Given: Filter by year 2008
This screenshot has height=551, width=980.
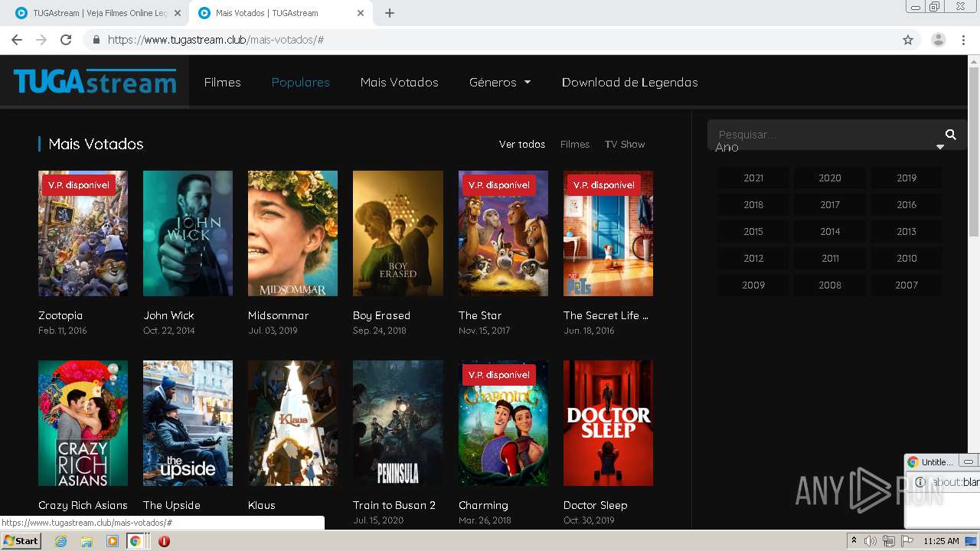Looking at the screenshot, I should coord(830,285).
